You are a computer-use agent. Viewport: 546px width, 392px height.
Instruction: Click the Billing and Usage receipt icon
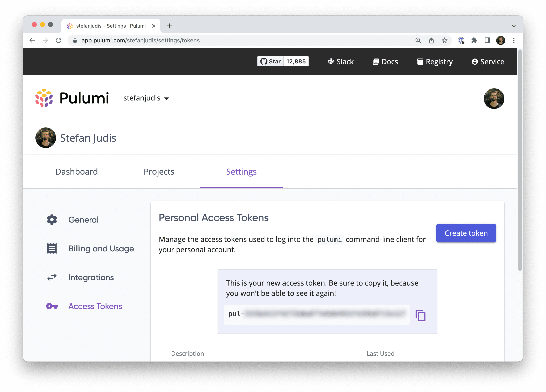coord(52,248)
